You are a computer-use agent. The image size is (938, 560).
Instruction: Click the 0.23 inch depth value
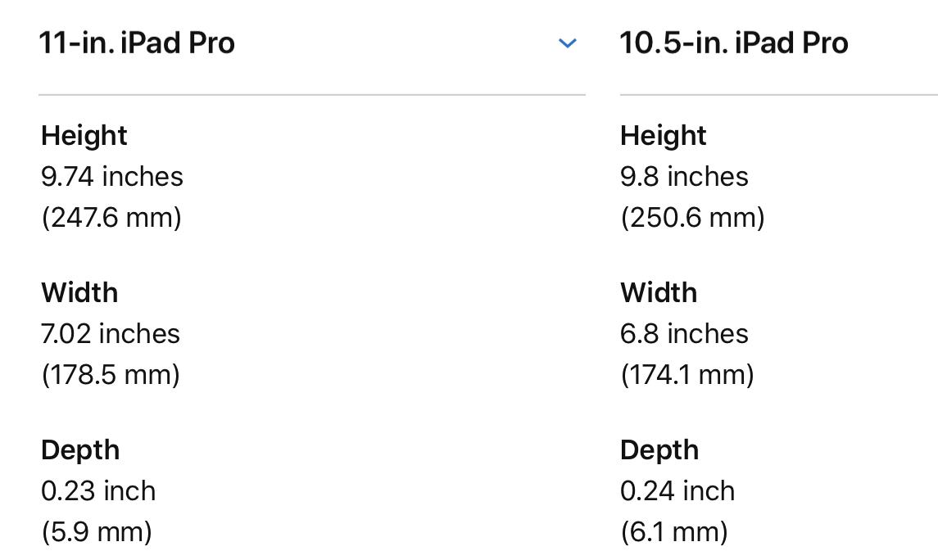[x=98, y=491]
